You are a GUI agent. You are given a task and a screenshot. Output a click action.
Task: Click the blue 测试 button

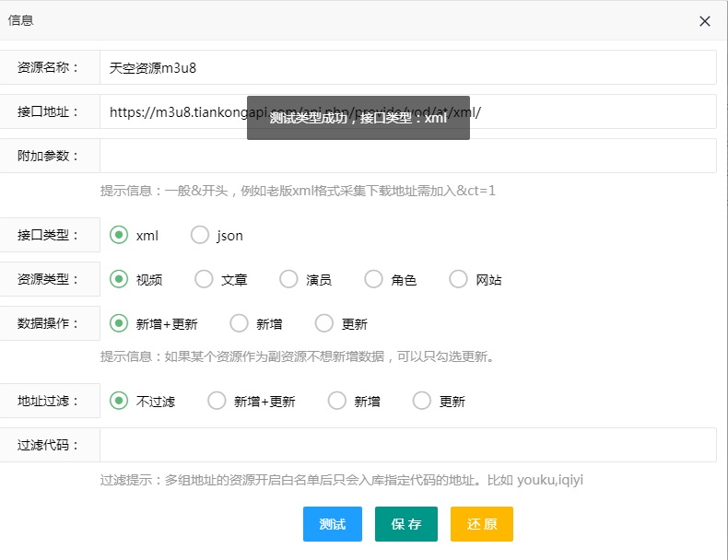coord(332,524)
